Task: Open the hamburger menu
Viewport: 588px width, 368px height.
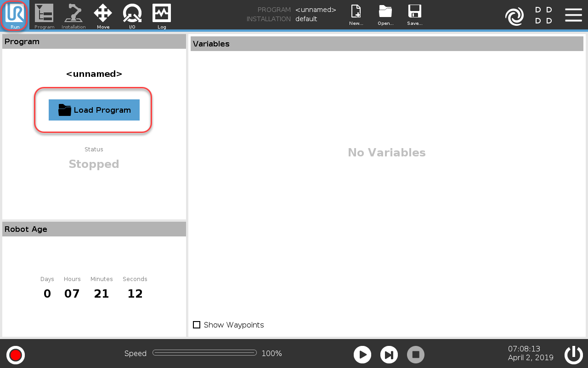Action: (x=573, y=15)
